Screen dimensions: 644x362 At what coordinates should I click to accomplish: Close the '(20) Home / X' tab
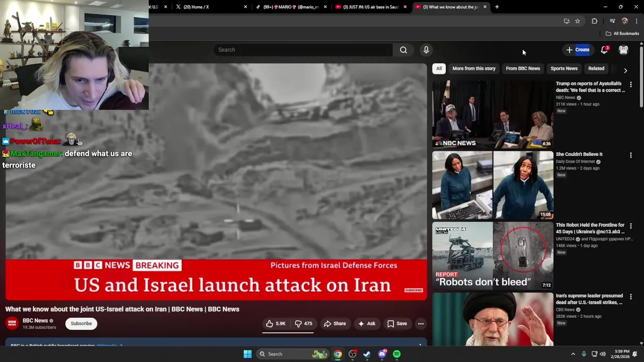click(246, 7)
